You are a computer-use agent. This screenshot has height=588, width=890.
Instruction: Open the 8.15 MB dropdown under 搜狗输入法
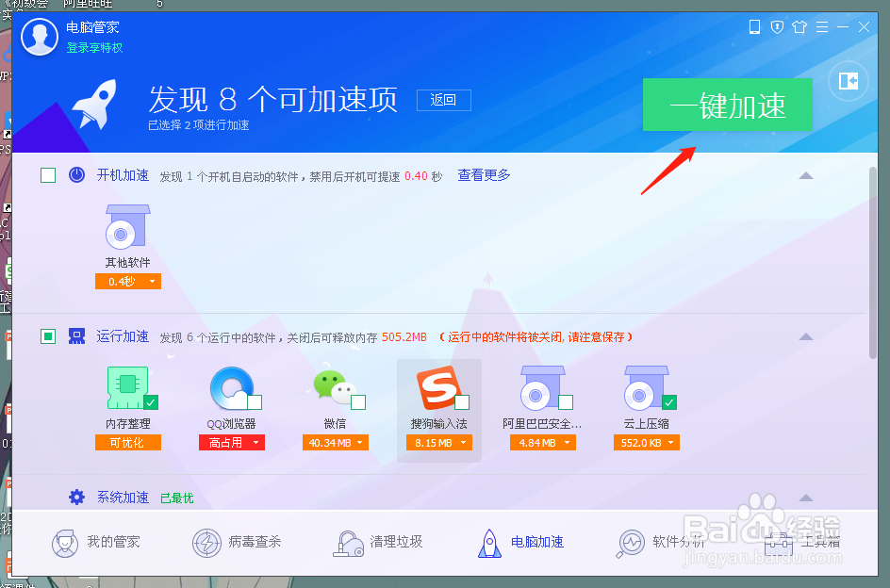(439, 443)
